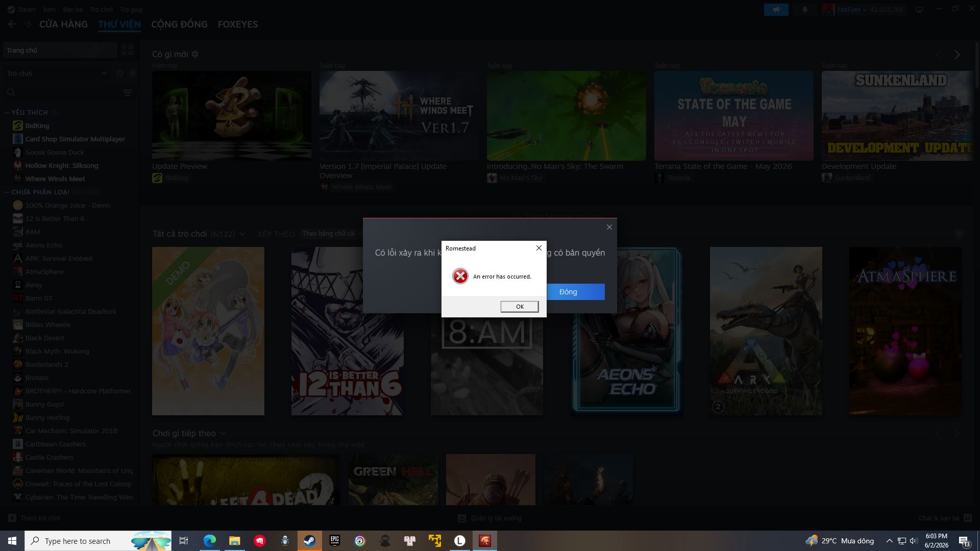980x551 pixels.
Task: Open File Explorer from the taskbar
Action: [x=235, y=541]
